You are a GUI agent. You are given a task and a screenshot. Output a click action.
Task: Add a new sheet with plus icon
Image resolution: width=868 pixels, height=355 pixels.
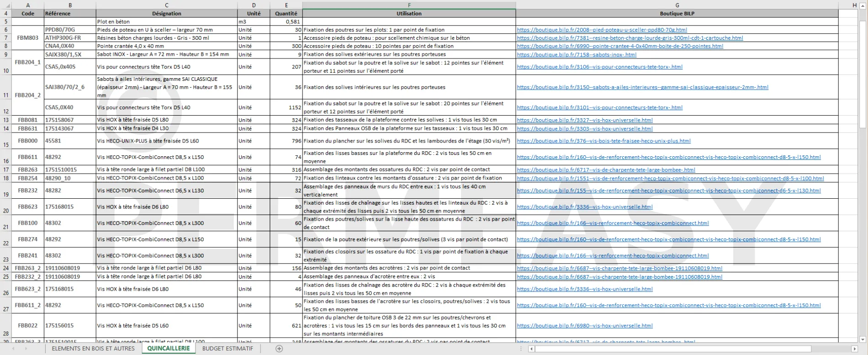[279, 349]
